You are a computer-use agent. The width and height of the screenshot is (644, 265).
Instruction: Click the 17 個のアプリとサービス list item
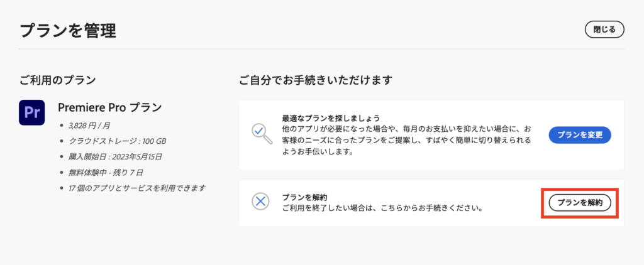coord(137,188)
